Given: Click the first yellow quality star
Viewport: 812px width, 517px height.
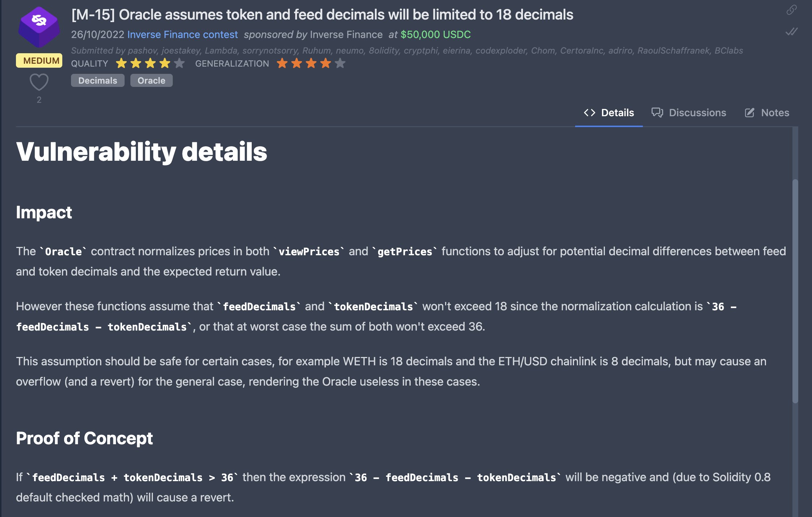Looking at the screenshot, I should [x=121, y=63].
